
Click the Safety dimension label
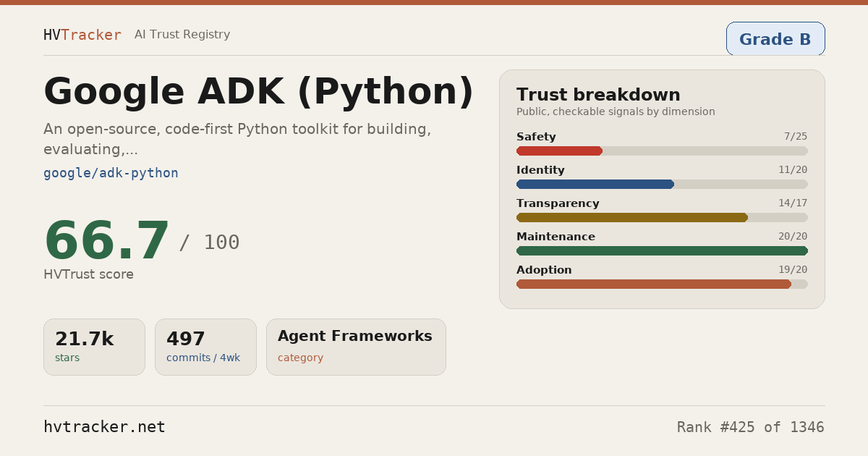[536, 137]
